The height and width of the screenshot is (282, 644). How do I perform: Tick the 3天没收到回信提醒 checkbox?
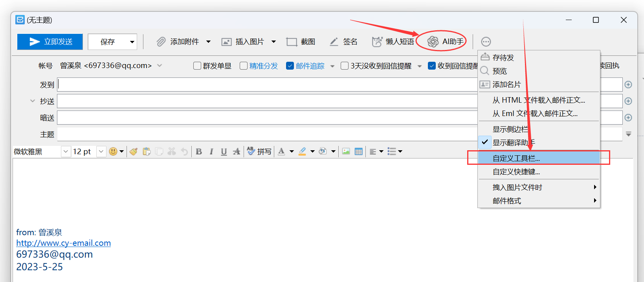pos(345,66)
